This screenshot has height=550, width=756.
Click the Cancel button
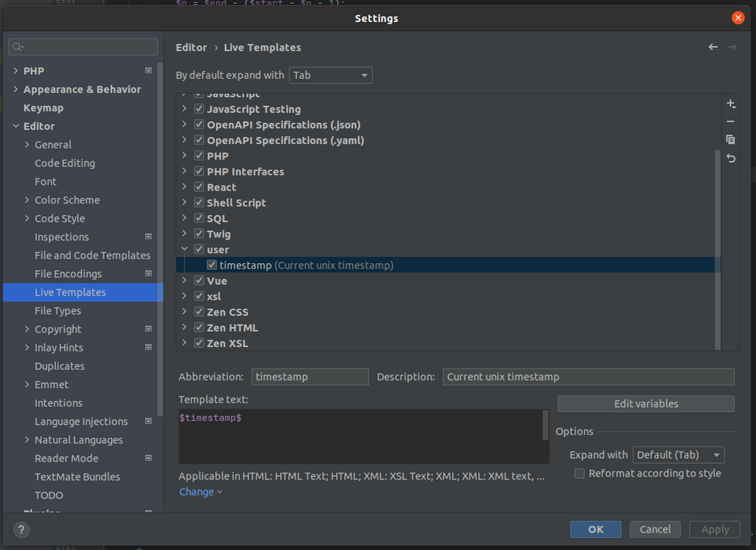(655, 530)
